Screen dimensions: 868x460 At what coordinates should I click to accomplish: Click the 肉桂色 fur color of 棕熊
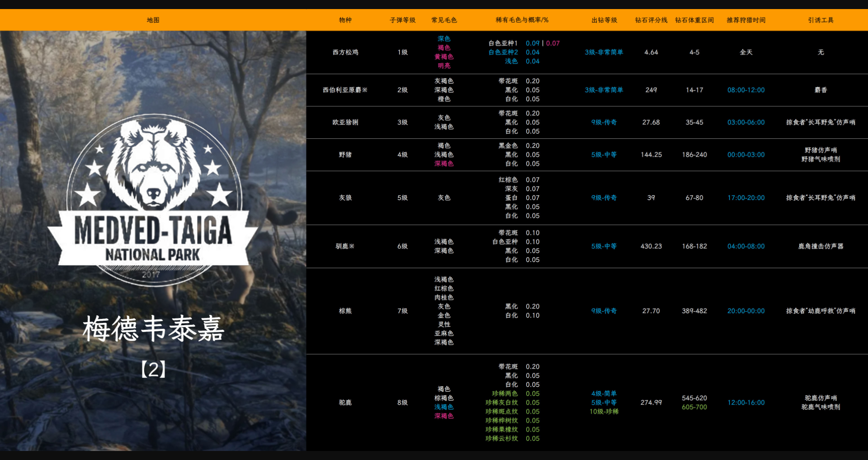point(444,298)
